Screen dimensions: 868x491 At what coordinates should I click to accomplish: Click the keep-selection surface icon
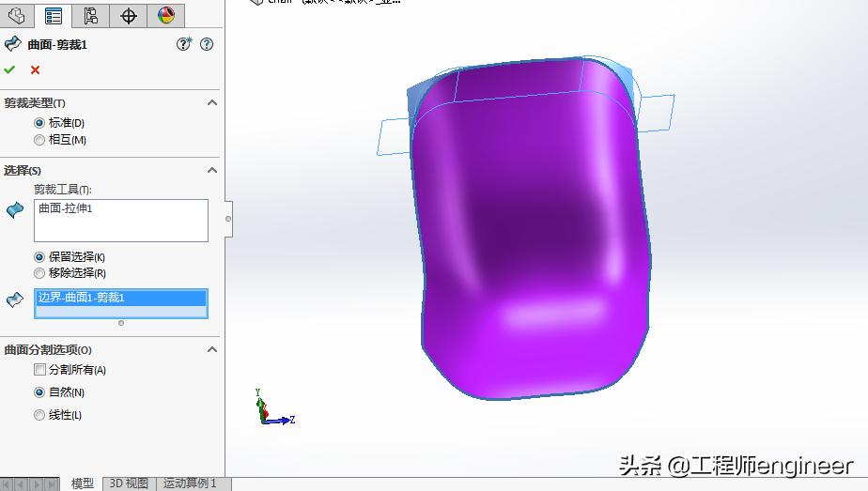[x=15, y=299]
